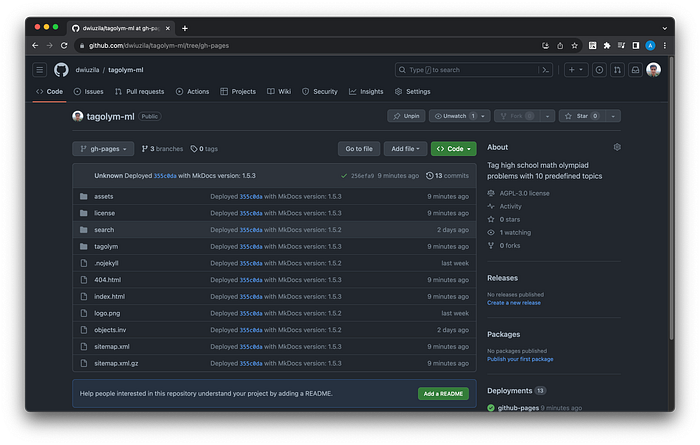Open the About section settings gear

point(617,147)
